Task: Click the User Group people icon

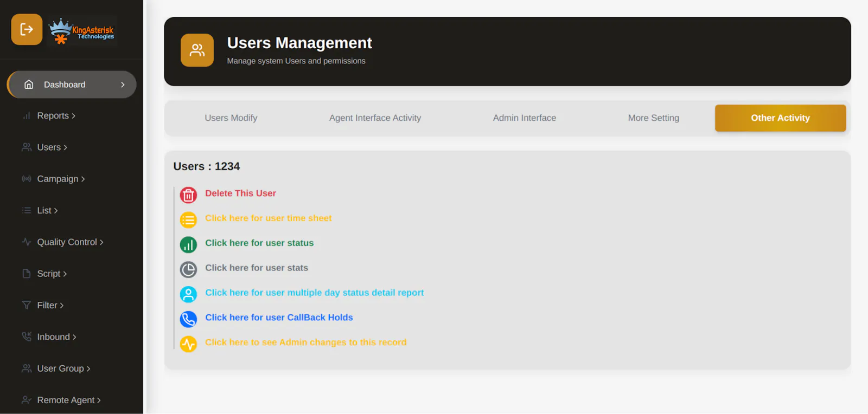Action: coord(27,368)
